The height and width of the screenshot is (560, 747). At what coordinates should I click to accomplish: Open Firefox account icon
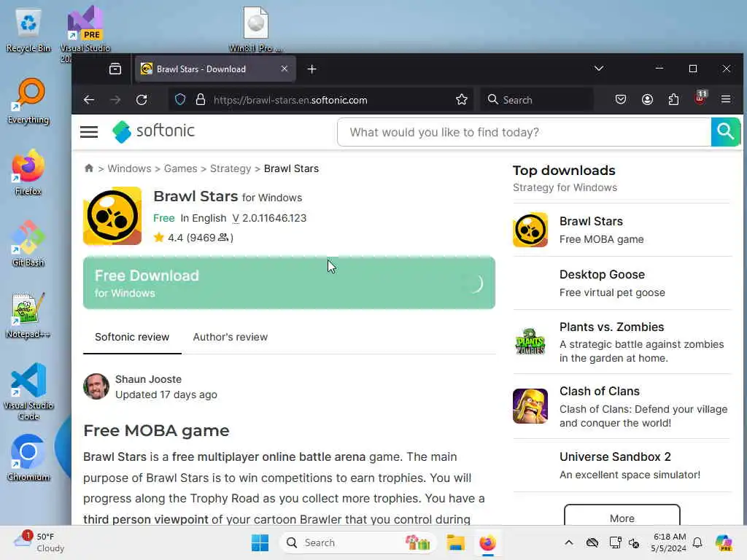(647, 99)
